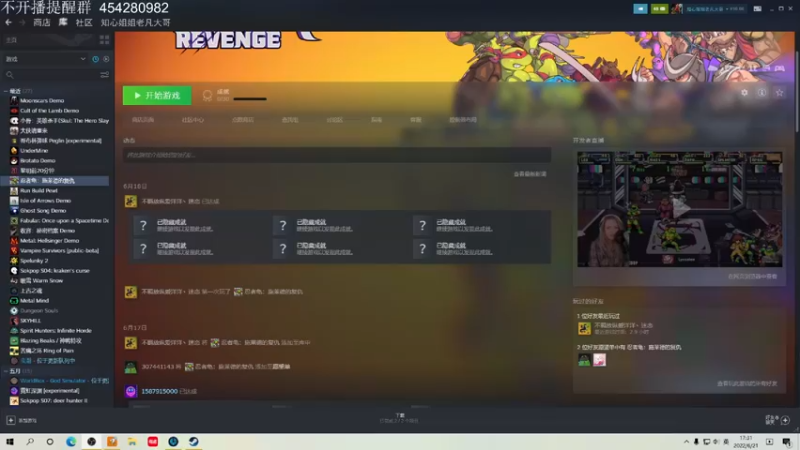This screenshot has height=450, width=800.
Task: Open advanced library filter sliders icon
Action: tap(105, 75)
